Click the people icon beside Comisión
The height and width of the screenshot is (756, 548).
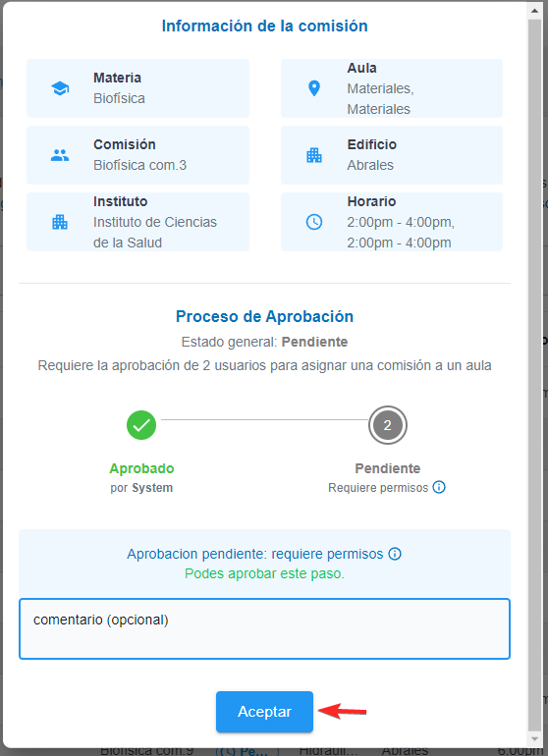[60, 155]
